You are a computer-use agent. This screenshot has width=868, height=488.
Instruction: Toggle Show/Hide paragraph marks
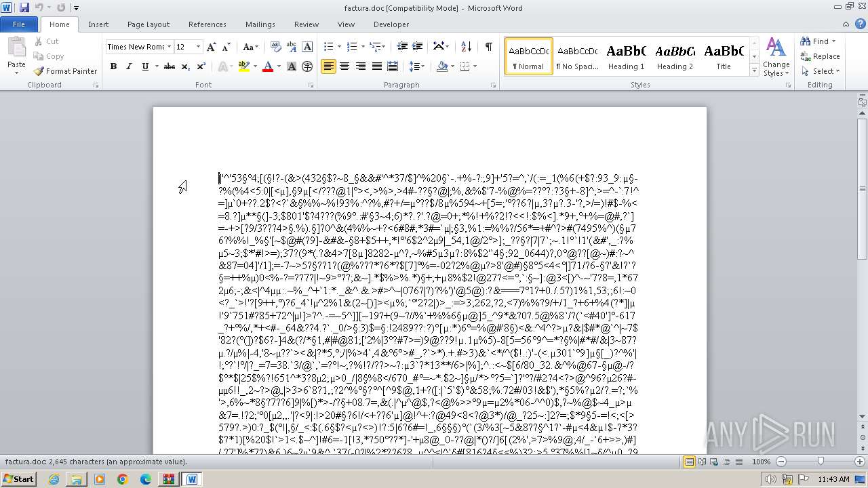tap(488, 47)
